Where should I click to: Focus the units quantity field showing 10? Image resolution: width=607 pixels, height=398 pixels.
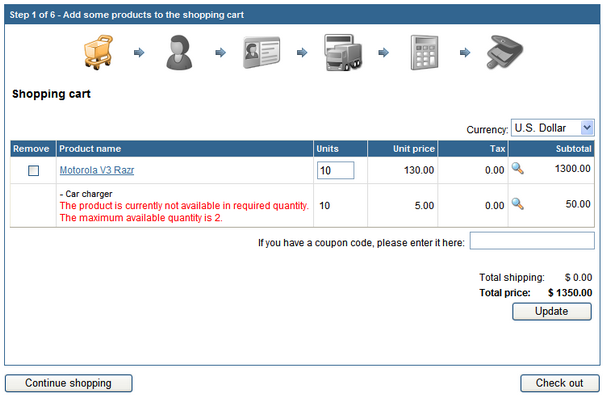(336, 170)
